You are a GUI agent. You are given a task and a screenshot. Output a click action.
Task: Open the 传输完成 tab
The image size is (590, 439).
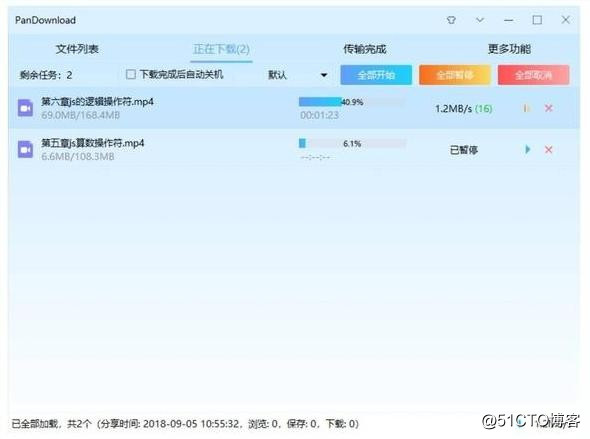[365, 49]
